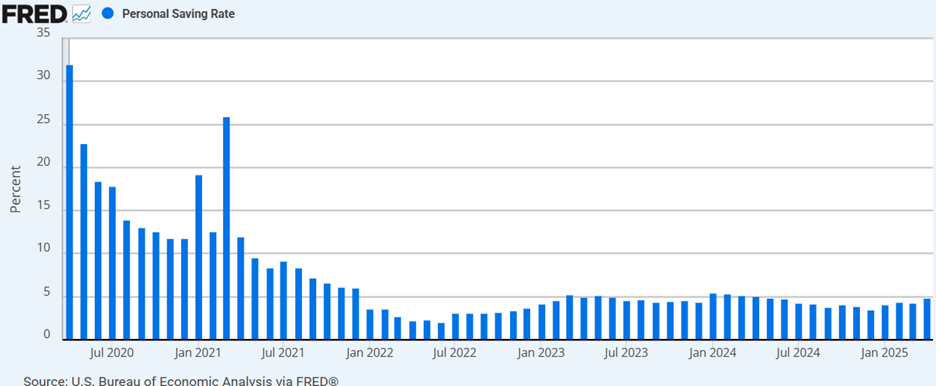Screen dimensions: 936x386
Task: Select the bar above Jul 2021
Action: pyautogui.click(x=284, y=301)
